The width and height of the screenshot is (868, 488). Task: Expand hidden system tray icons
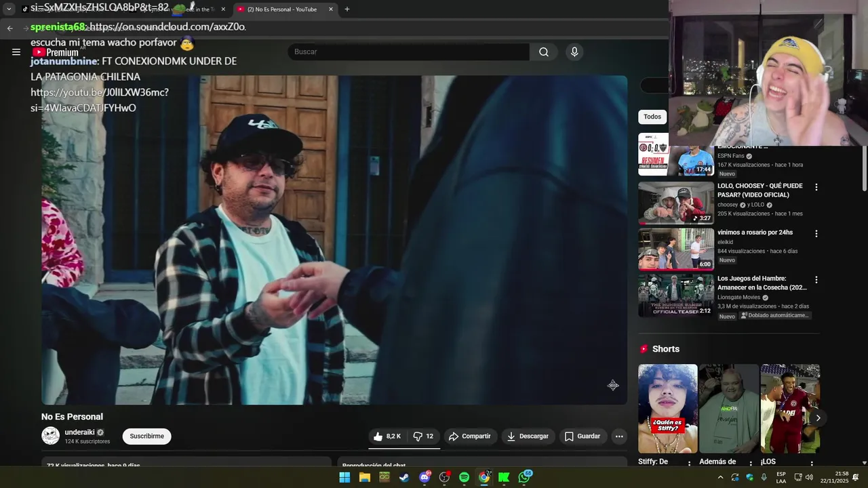tap(720, 477)
